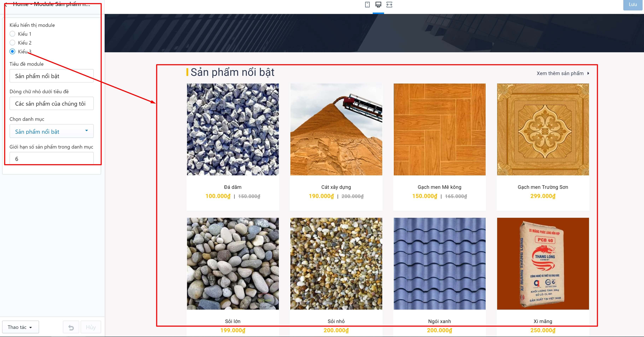The image size is (644, 337).
Task: Go back using the header arrow
Action: point(5,4)
